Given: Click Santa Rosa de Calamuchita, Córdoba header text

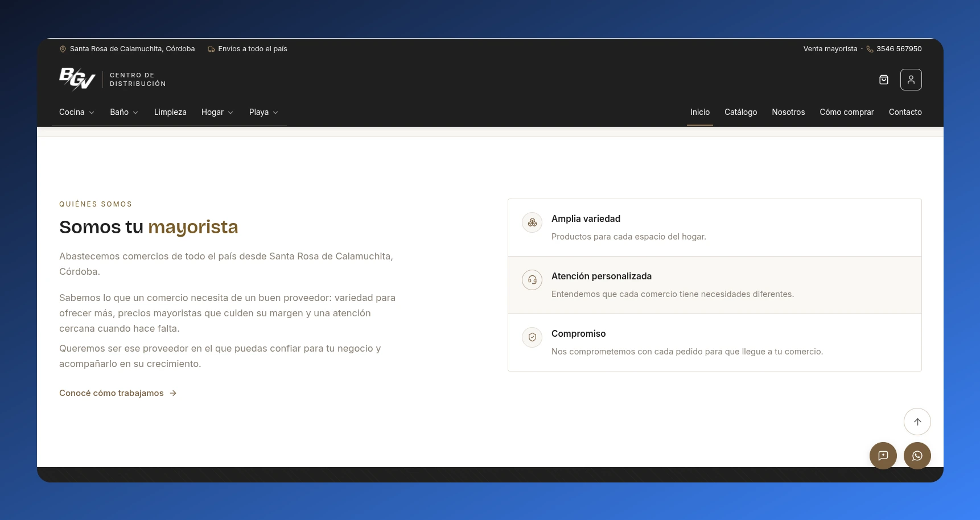Looking at the screenshot, I should (x=132, y=49).
